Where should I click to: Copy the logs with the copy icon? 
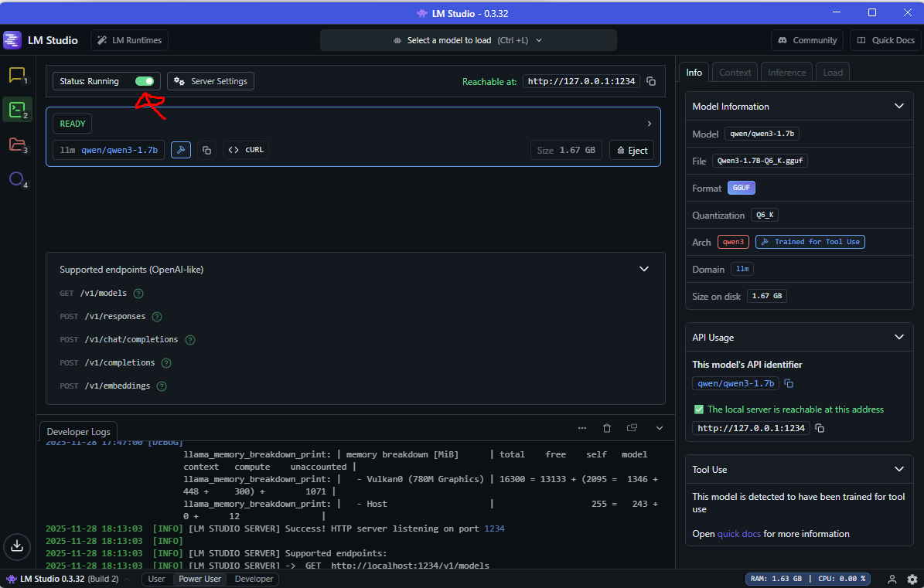click(x=632, y=427)
